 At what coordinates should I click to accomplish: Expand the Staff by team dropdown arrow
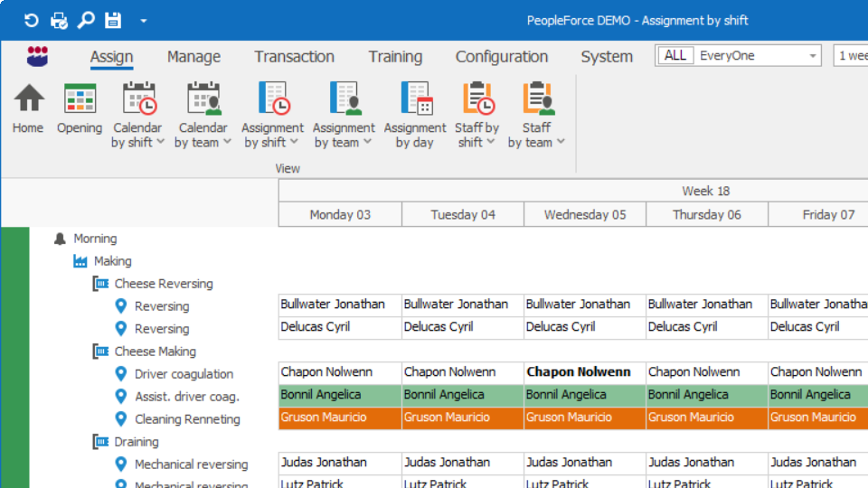pos(561,143)
